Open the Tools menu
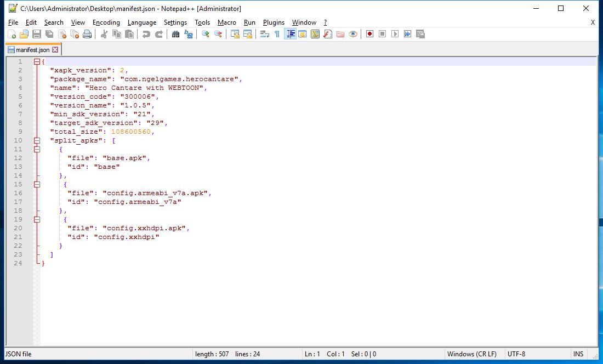The height and width of the screenshot is (364, 603). [202, 22]
